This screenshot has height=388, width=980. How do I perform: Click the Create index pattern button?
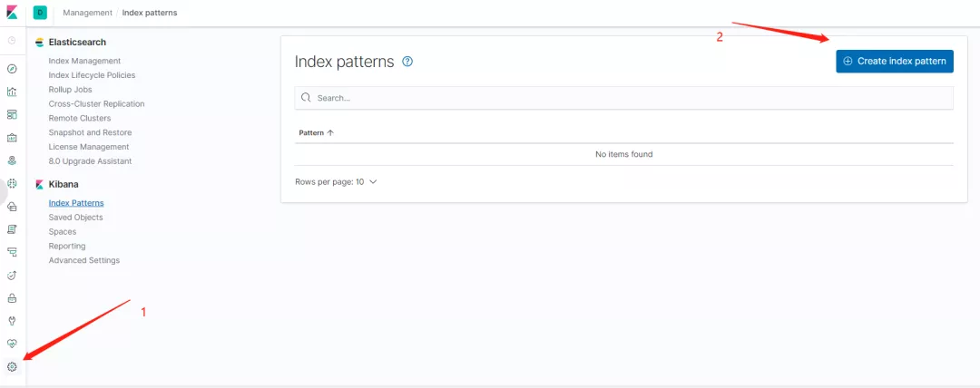(895, 62)
